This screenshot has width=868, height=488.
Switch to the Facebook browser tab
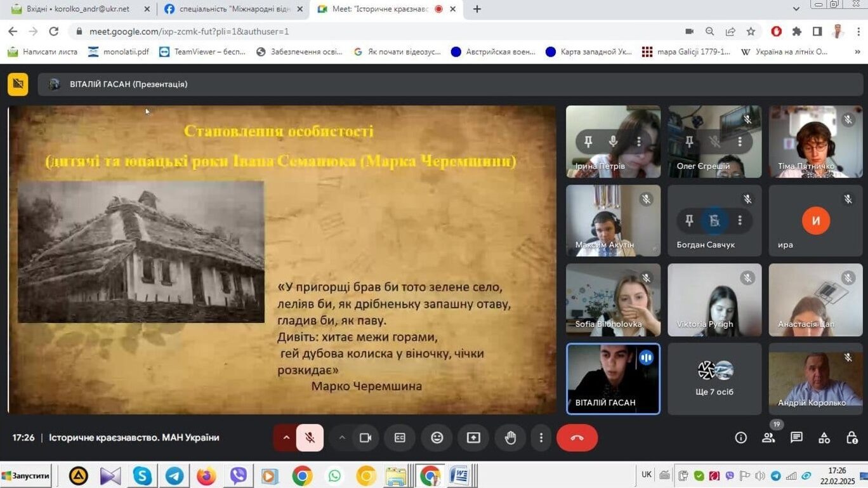[x=227, y=9]
